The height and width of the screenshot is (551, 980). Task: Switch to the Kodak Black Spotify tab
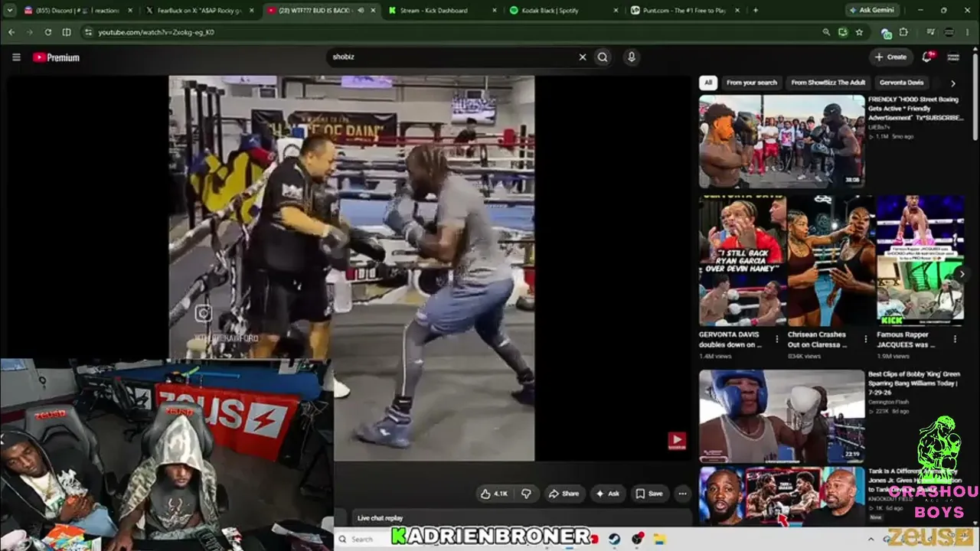(x=563, y=10)
